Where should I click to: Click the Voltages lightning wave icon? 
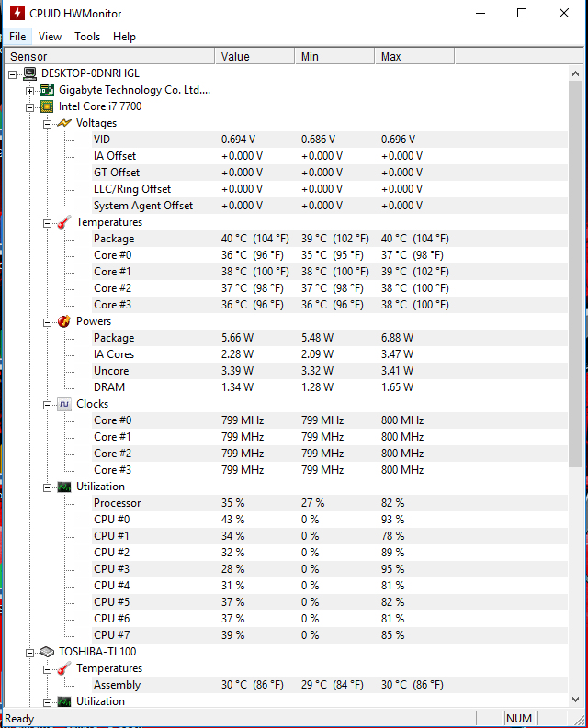[64, 123]
